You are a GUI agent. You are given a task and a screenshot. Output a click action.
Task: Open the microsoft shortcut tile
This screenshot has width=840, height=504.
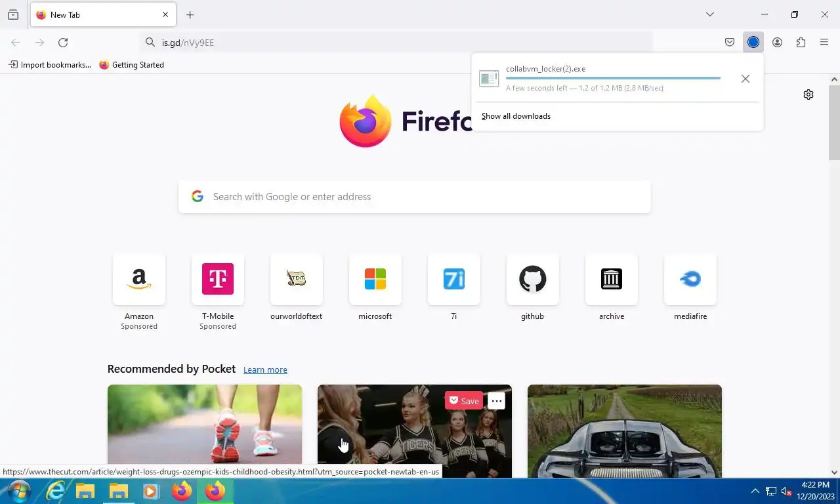pos(375,279)
